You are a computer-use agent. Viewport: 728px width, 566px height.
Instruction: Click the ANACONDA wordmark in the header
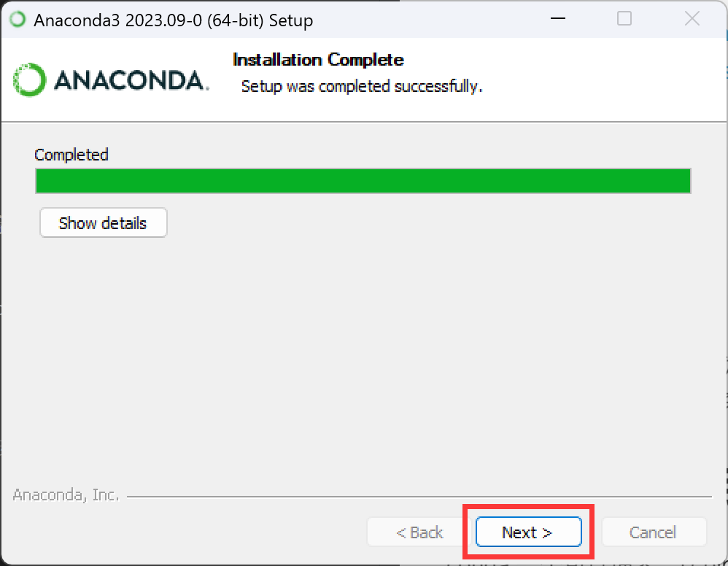[x=131, y=80]
